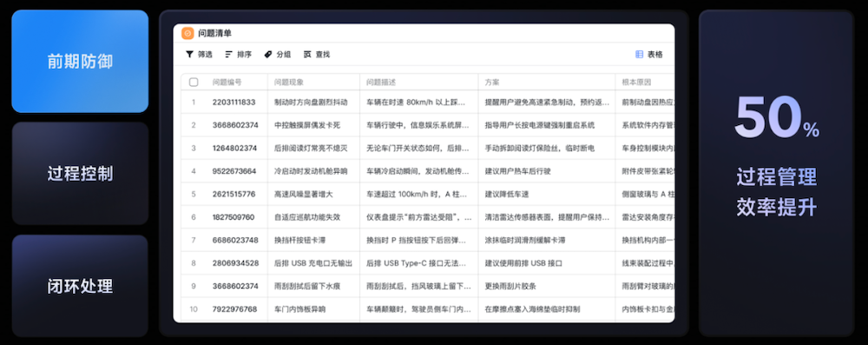Click cell 后排 USB 充电口无输出
This screenshot has width=868, height=345.
pos(313,263)
